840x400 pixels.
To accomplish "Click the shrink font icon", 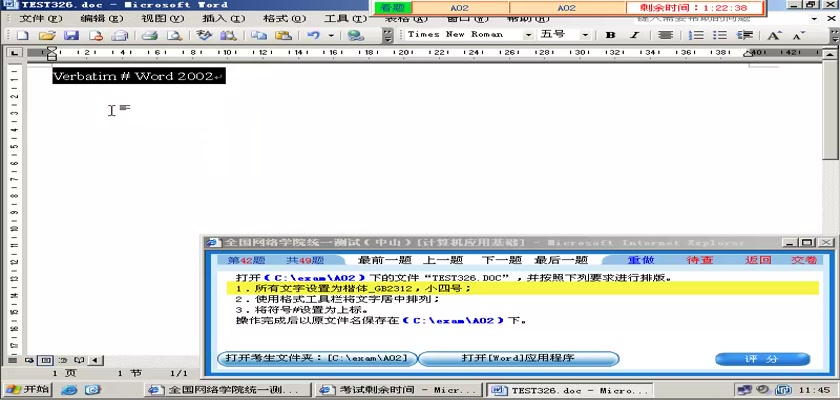I will tap(799, 35).
